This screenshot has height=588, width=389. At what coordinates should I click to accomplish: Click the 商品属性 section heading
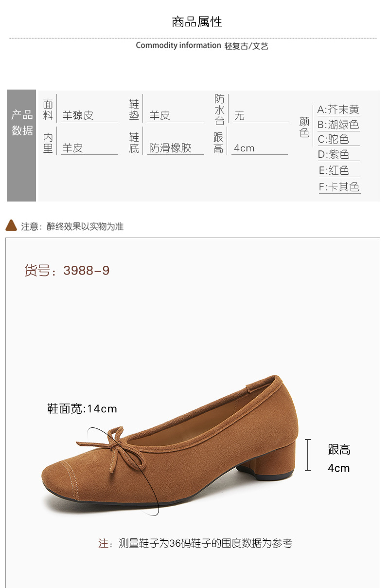pos(197,22)
